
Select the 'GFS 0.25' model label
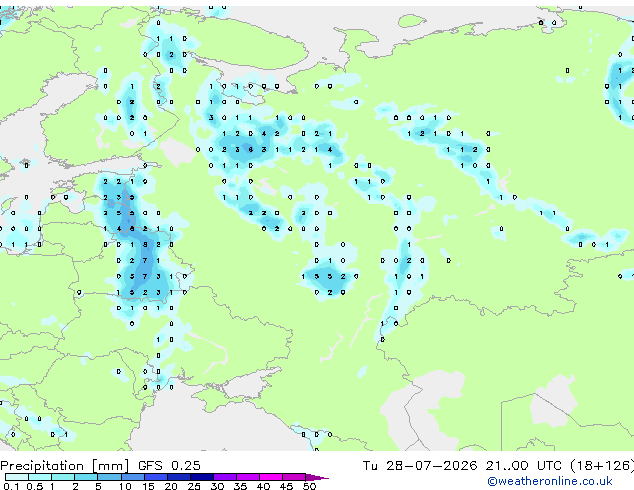[x=169, y=465]
